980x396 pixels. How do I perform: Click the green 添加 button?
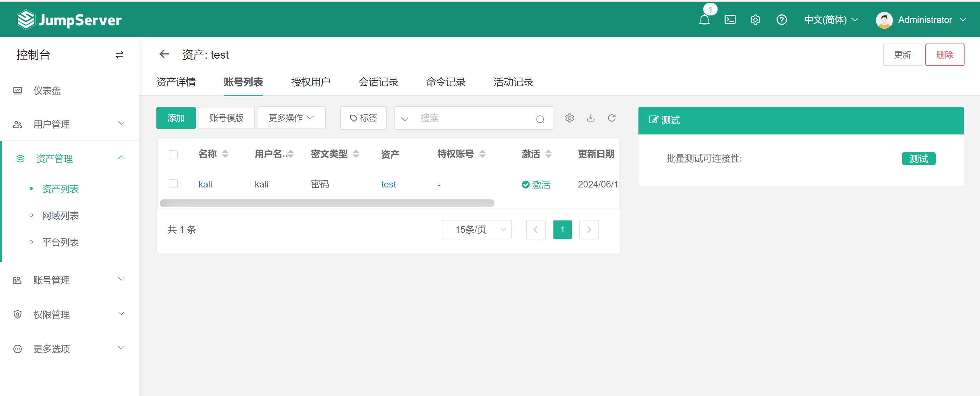176,118
